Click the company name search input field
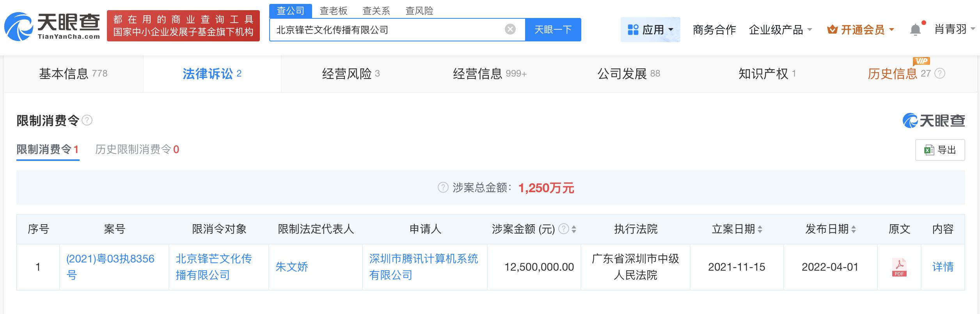 (x=386, y=30)
